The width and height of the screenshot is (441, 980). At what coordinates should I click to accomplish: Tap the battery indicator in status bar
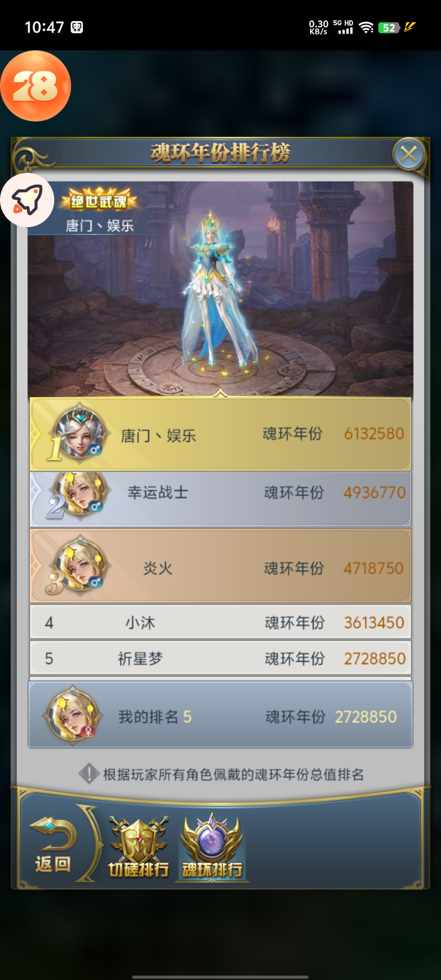pyautogui.click(x=388, y=27)
